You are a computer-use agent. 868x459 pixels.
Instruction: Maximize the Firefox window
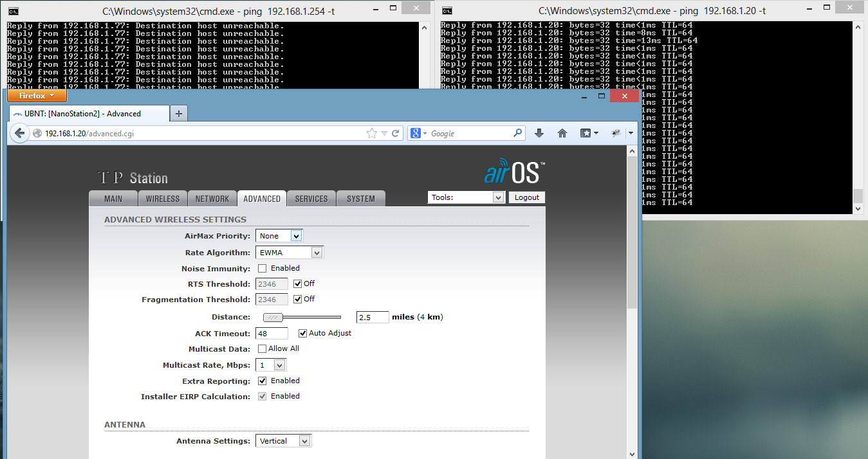pyautogui.click(x=601, y=96)
